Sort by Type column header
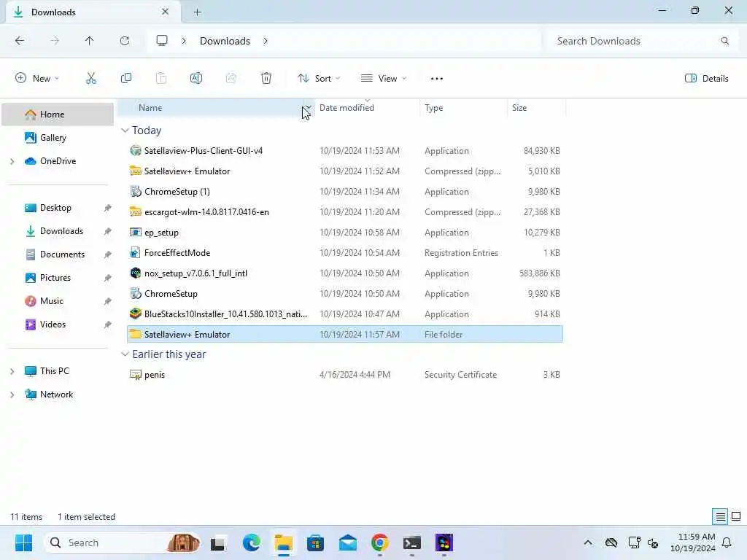This screenshot has height=560, width=747. tap(463, 108)
